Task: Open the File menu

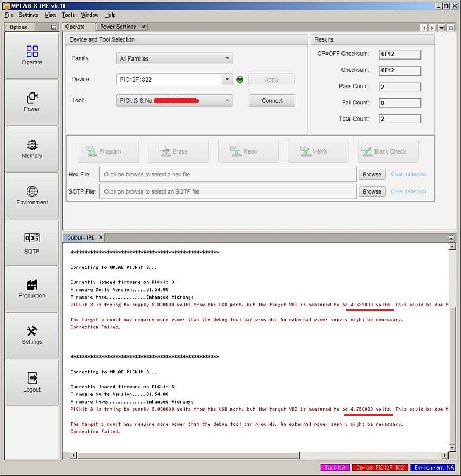Action: (x=9, y=15)
